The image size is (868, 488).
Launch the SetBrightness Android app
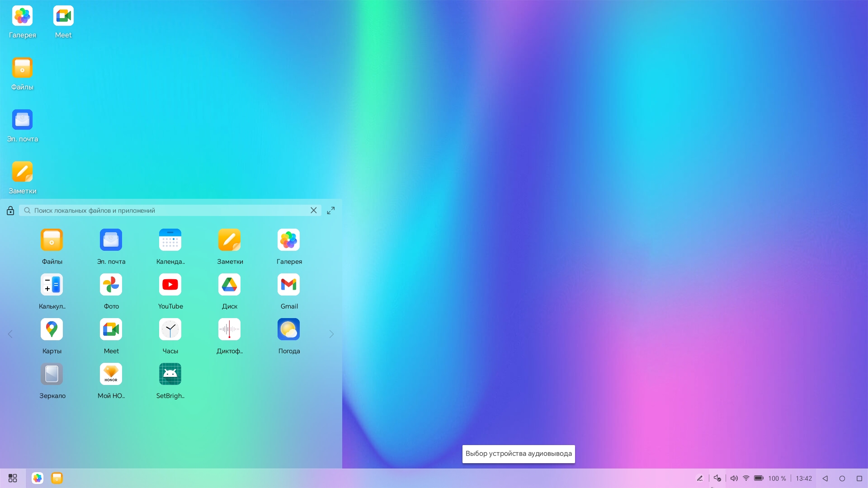[170, 374]
